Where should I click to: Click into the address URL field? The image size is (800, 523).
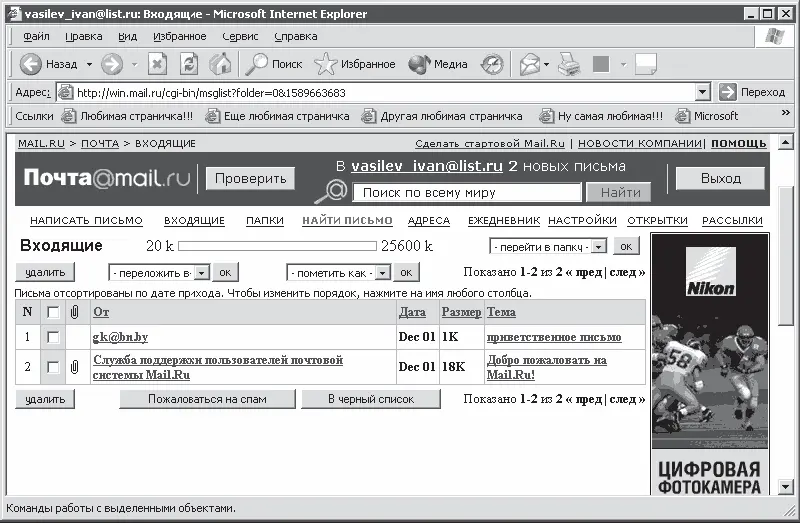(385, 92)
